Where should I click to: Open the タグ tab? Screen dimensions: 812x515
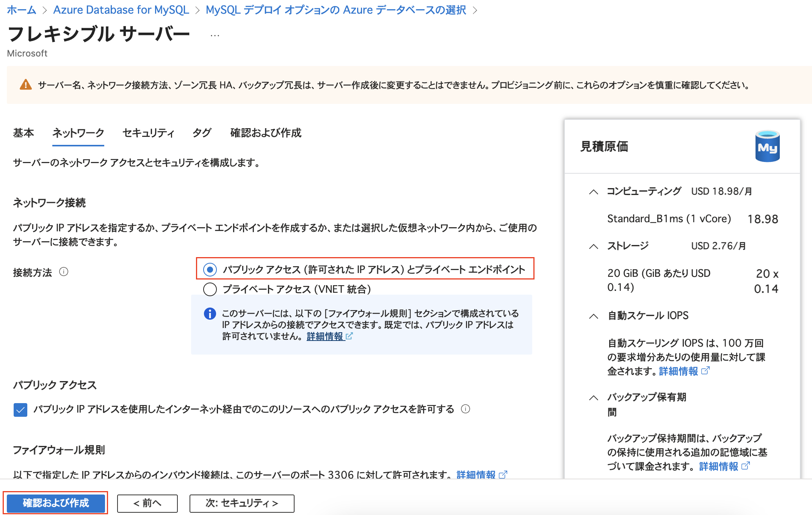click(x=202, y=133)
